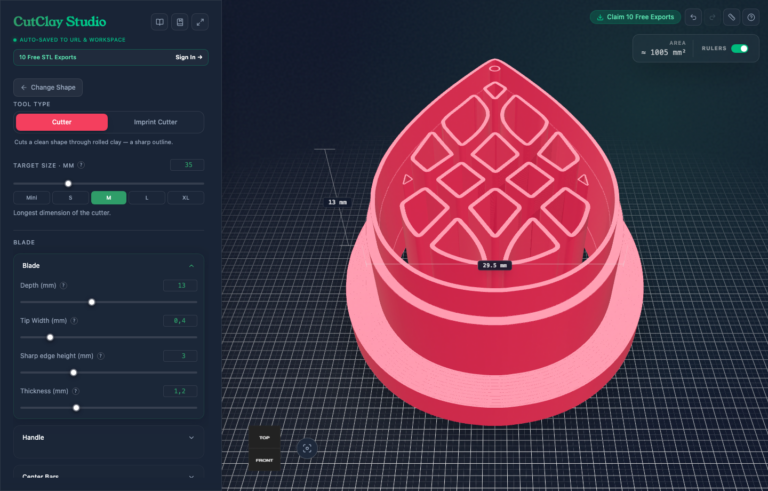Screen dimensions: 768x491
Task: Collapse the Blade section
Action: [x=108, y=266]
